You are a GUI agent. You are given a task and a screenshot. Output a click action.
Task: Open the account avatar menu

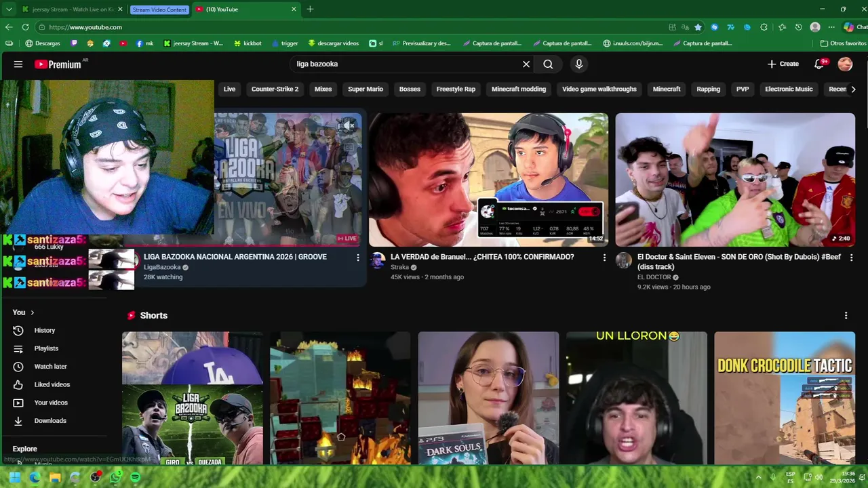845,64
